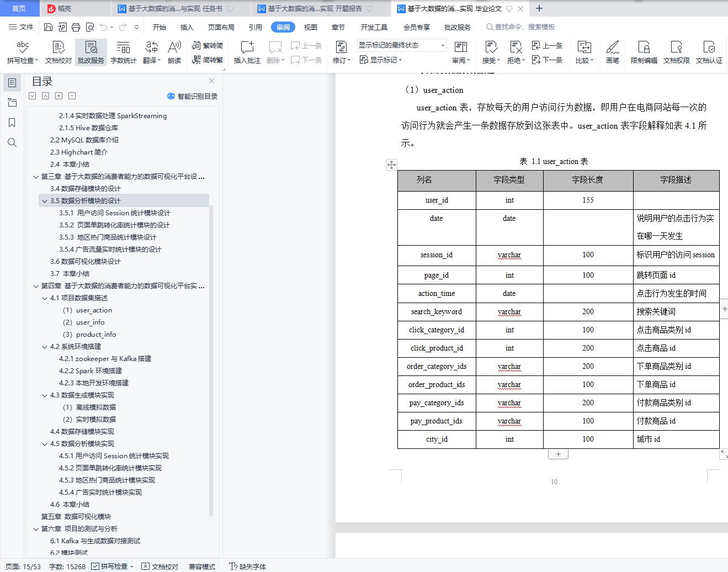Go to next revision 下一条 after 上一条
The width and height of the screenshot is (728, 572).
point(548,60)
